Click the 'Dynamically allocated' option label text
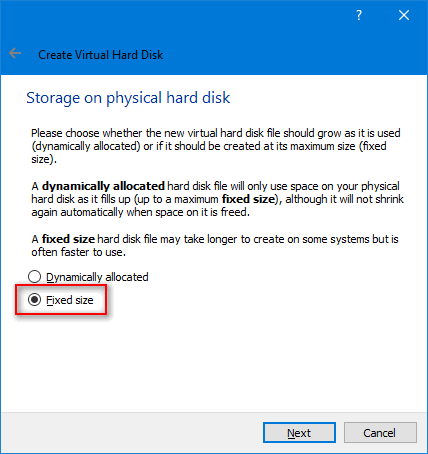Image resolution: width=428 pixels, height=454 pixels. click(x=97, y=277)
